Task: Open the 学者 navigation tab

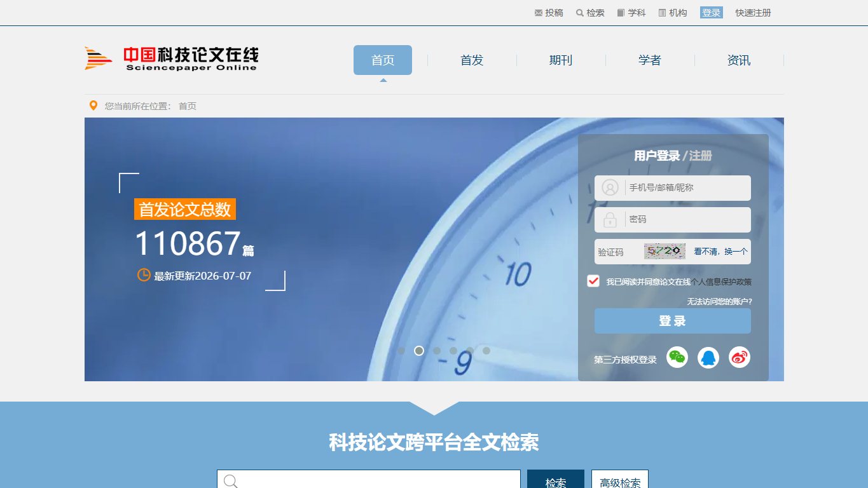Action: [650, 60]
